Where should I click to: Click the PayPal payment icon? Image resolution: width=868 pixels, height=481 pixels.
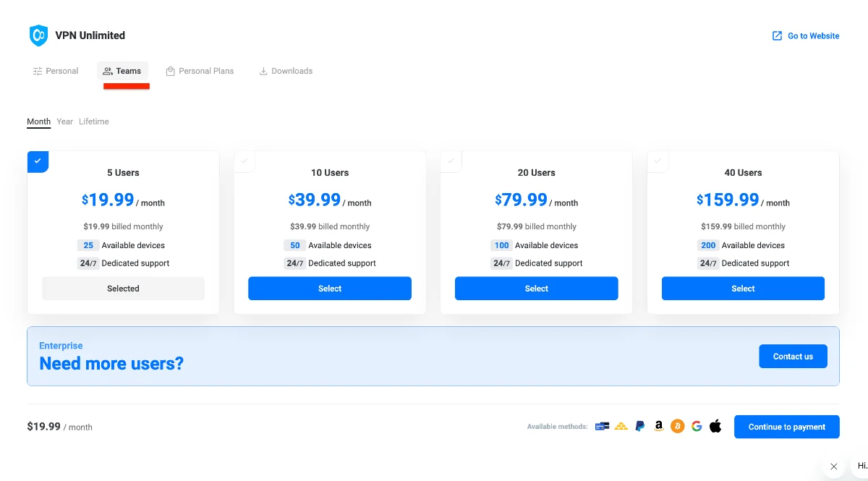click(639, 427)
